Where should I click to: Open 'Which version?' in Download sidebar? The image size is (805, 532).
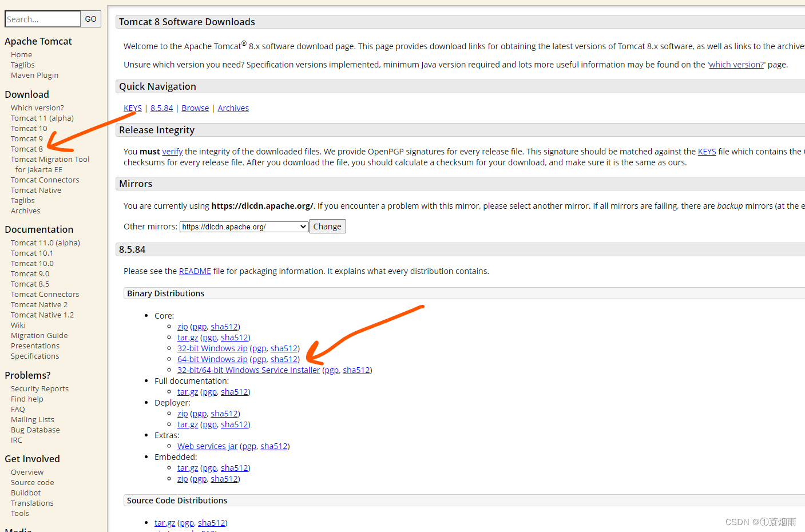[37, 108]
